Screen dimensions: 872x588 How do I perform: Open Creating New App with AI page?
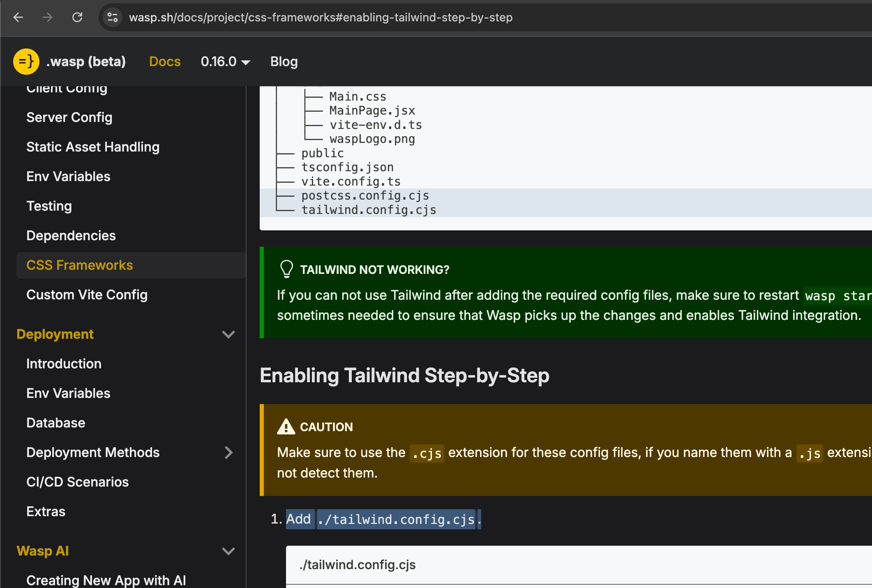106,580
